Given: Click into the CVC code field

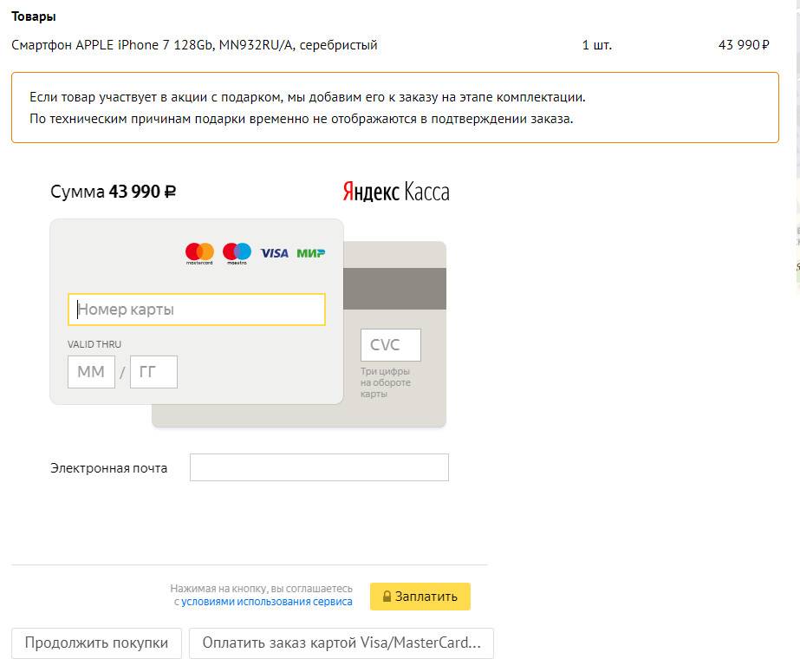Looking at the screenshot, I should click(391, 345).
